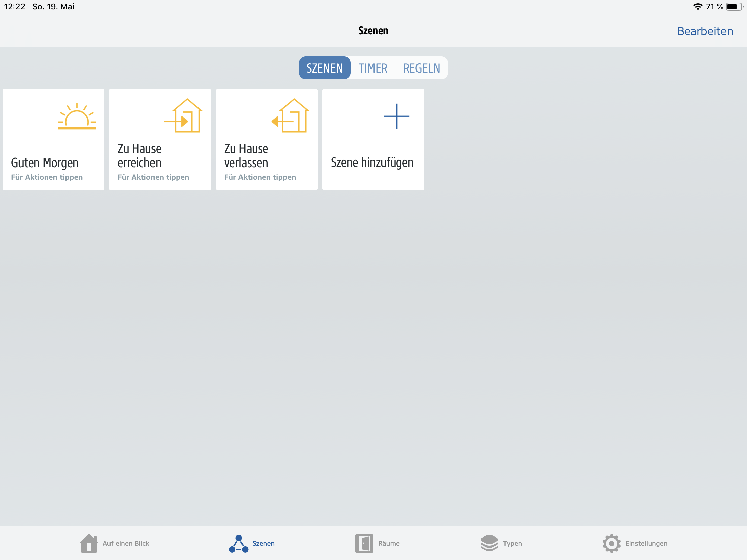Tap Für Aktionen tippen under Guten Morgen

(47, 177)
